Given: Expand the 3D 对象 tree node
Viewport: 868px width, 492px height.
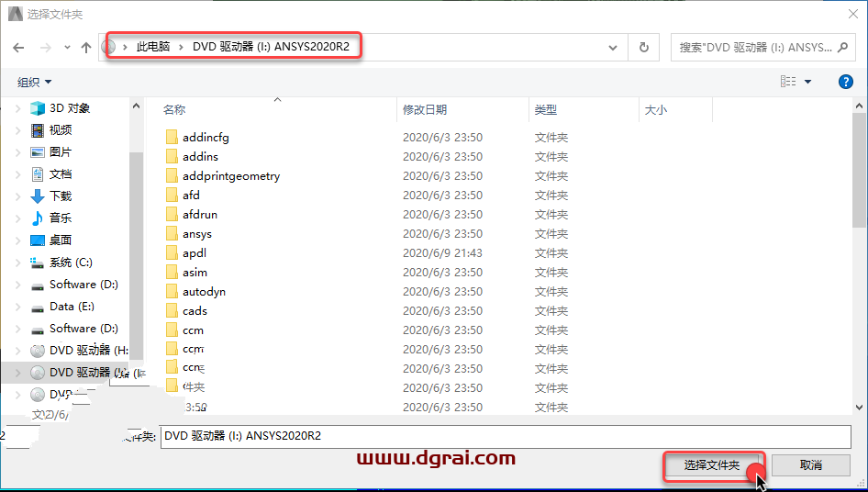Looking at the screenshot, I should 17,108.
